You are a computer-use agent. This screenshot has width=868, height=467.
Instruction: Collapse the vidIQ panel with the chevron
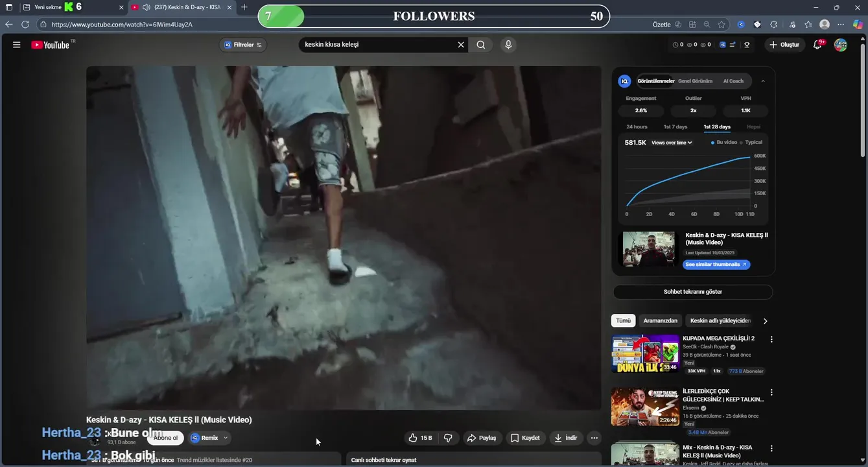point(762,81)
